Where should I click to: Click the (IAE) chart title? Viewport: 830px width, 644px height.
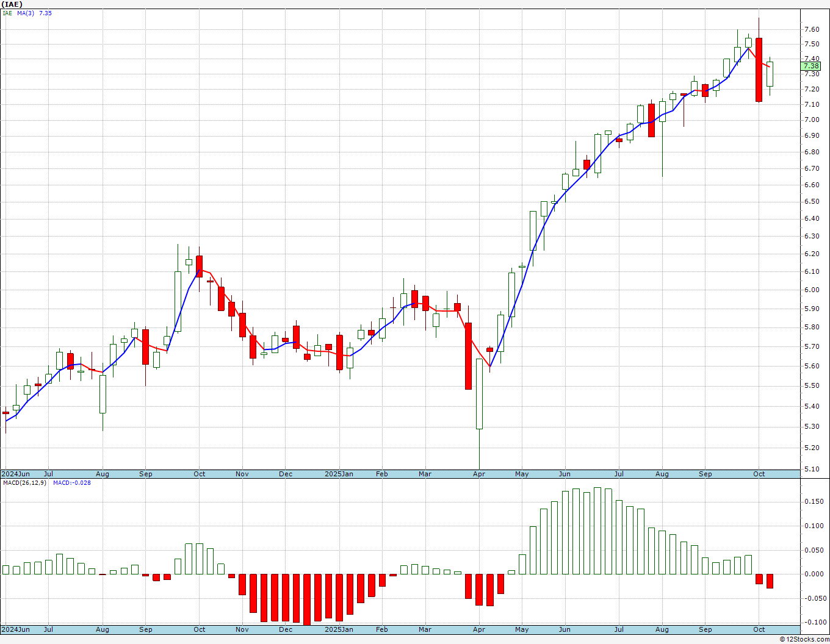click(12, 4)
